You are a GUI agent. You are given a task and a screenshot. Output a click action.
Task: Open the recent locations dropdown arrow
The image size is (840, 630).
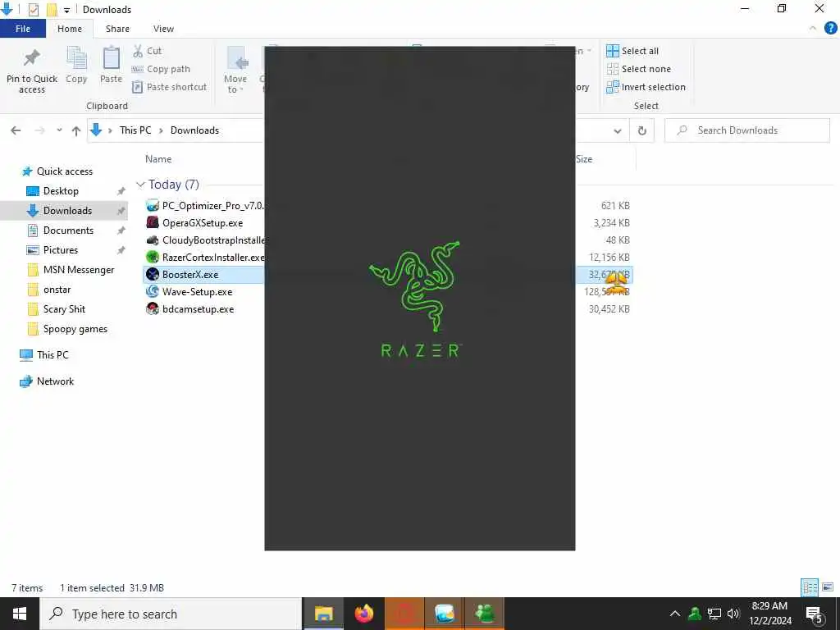pos(59,130)
